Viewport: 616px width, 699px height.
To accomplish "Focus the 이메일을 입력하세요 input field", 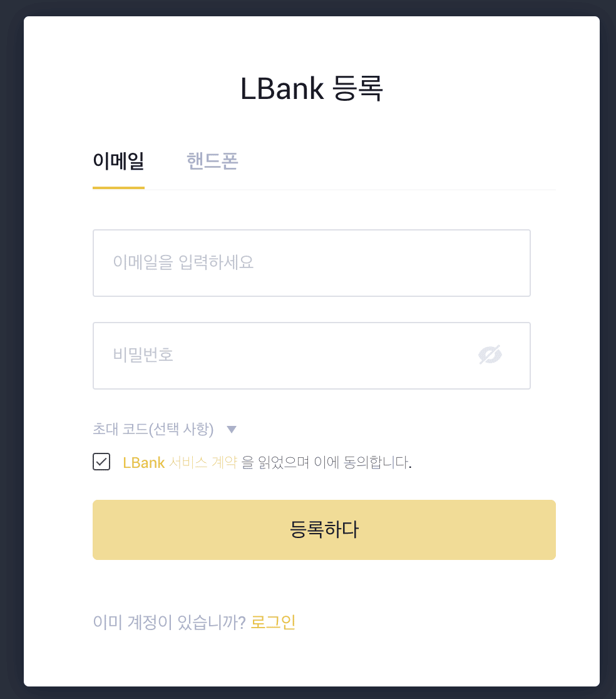I will click(311, 262).
